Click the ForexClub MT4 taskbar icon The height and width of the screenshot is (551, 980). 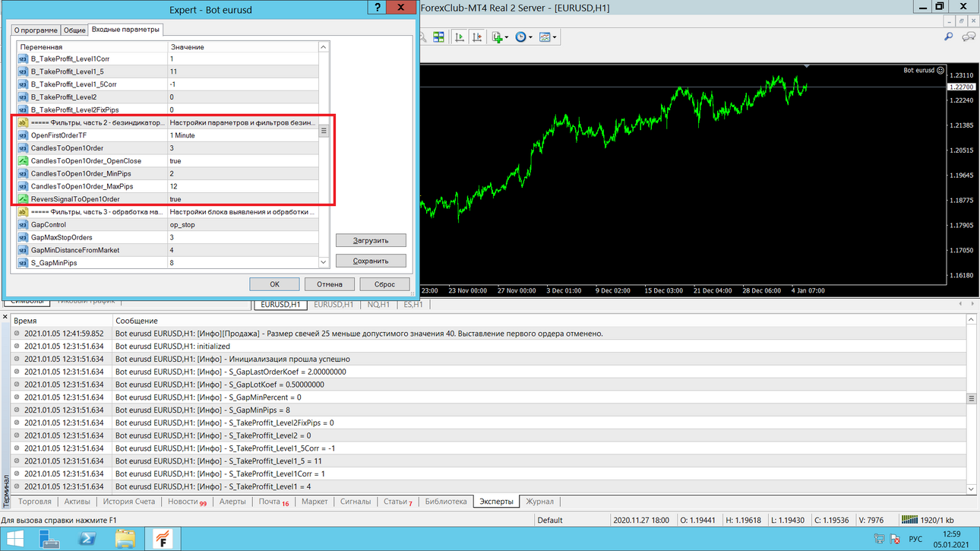click(x=162, y=540)
